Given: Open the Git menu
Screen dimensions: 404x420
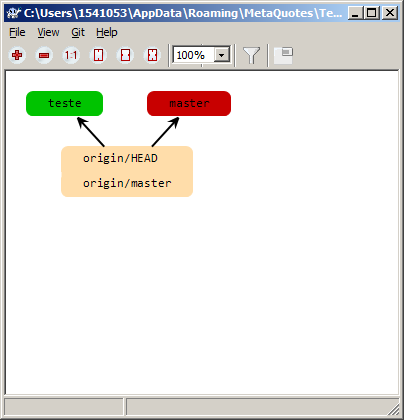Looking at the screenshot, I should point(78,32).
